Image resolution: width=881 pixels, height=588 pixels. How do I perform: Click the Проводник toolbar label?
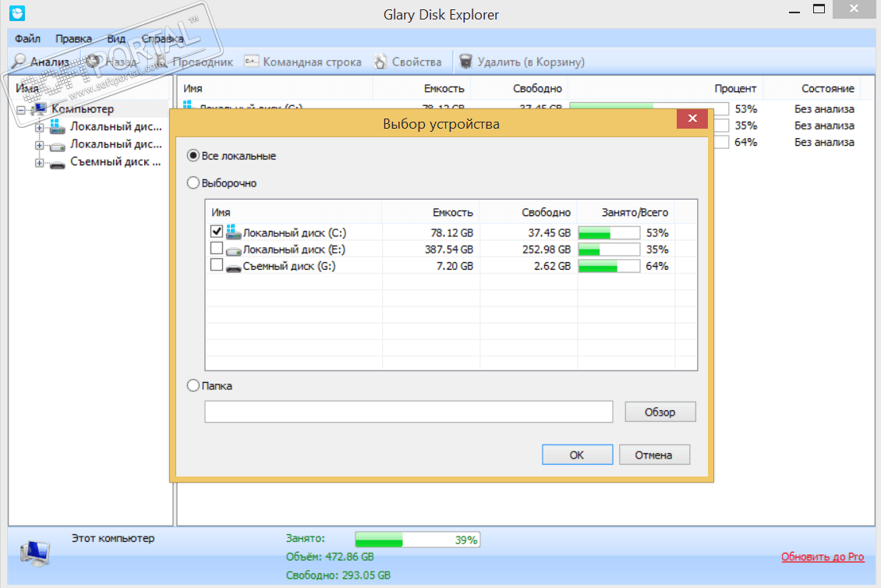click(x=203, y=62)
